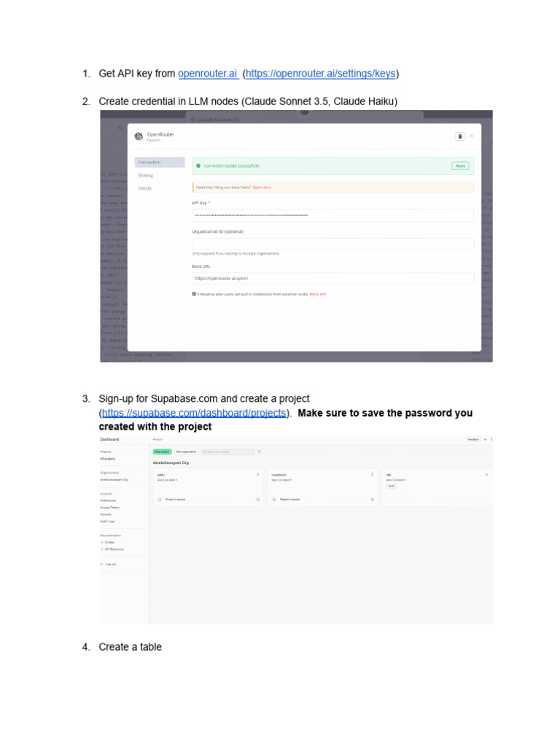Viewport: 560px width, 747px height.
Task: Click the Retry button in success banner
Action: 460,166
